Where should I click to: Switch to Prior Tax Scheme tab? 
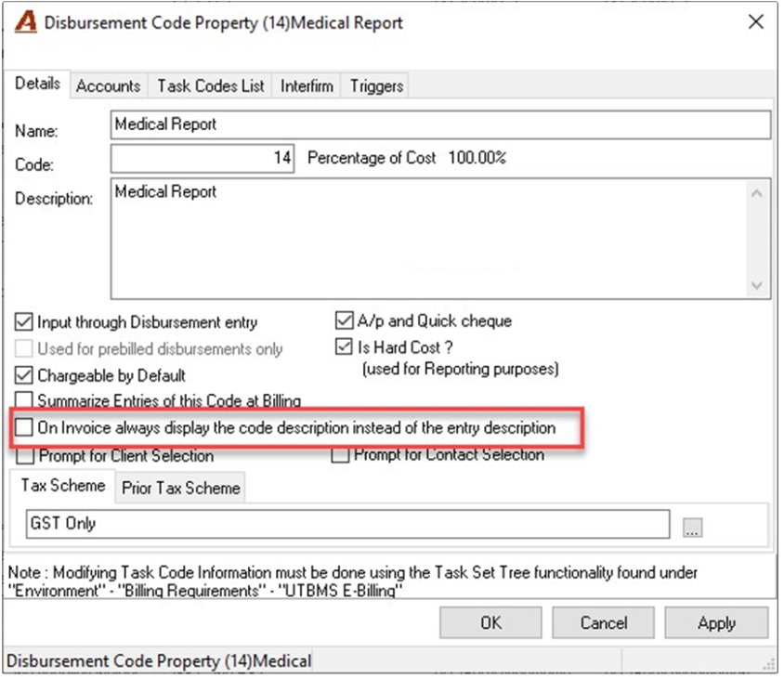click(181, 488)
